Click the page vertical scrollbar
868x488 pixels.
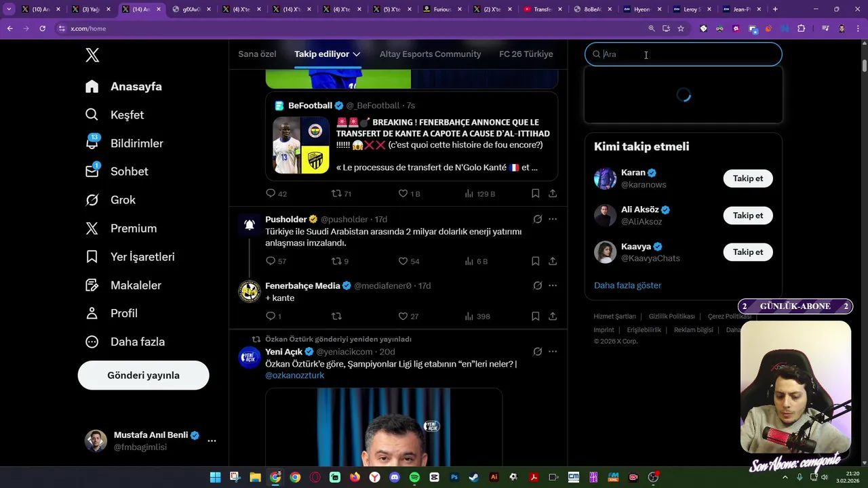click(865, 66)
